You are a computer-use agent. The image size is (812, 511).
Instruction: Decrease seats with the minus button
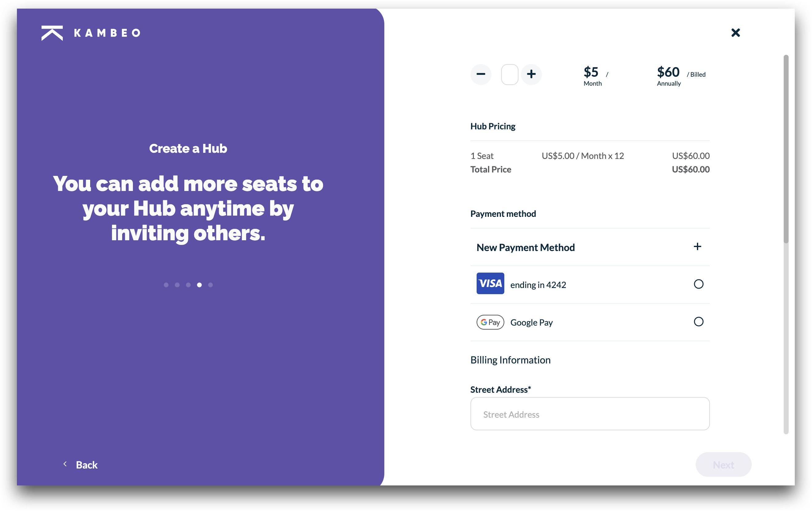coord(481,74)
